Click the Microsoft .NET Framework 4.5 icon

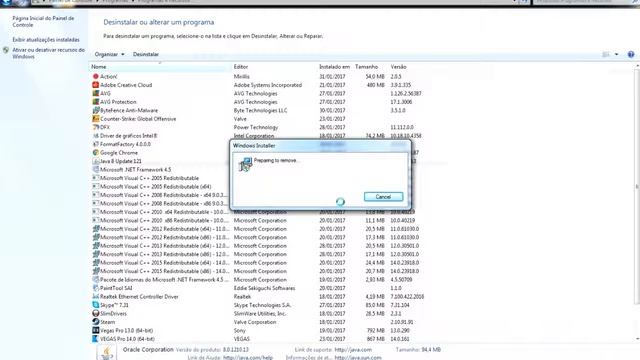click(x=96, y=169)
